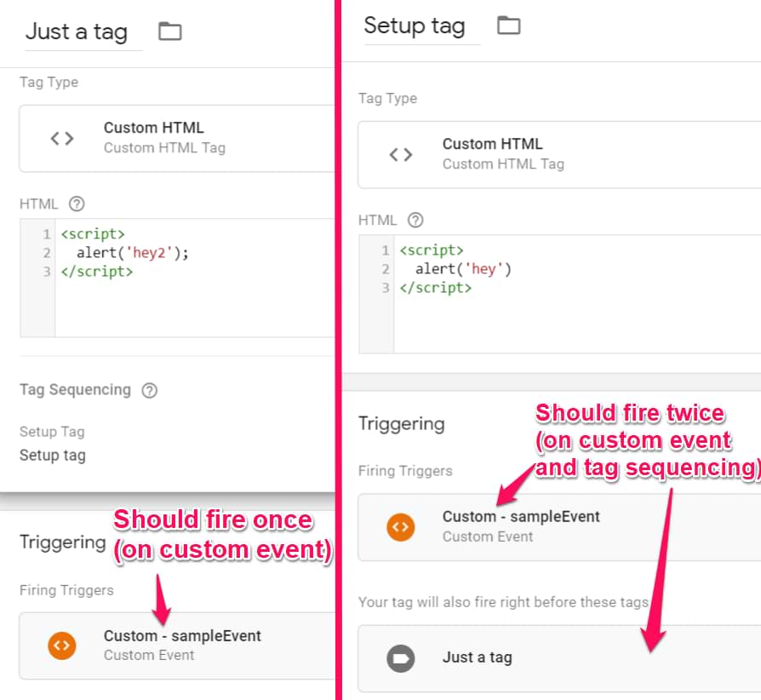Screen dimensions: 761x700
Task: Place the cursor on the alert('hey') code line
Action: tap(463, 269)
